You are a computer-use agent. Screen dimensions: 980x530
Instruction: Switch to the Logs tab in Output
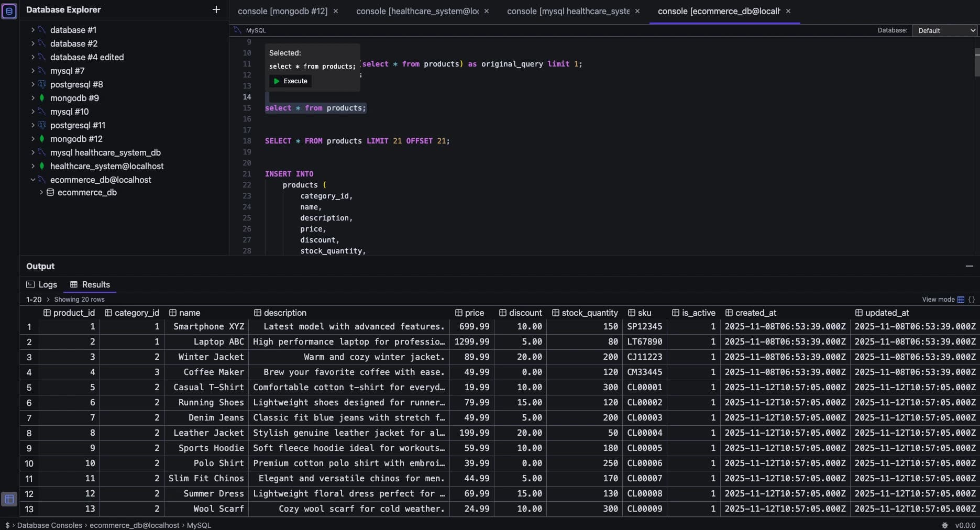point(42,284)
